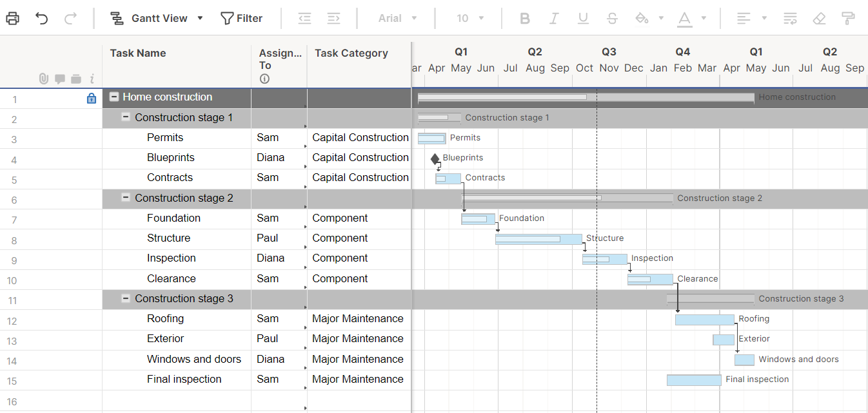Click the Outdent icon

pyautogui.click(x=304, y=19)
